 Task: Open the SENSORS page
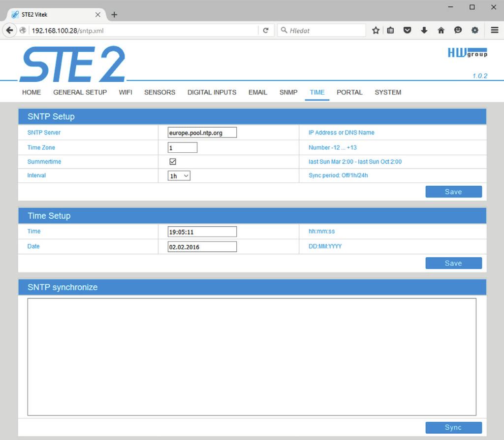pos(160,92)
